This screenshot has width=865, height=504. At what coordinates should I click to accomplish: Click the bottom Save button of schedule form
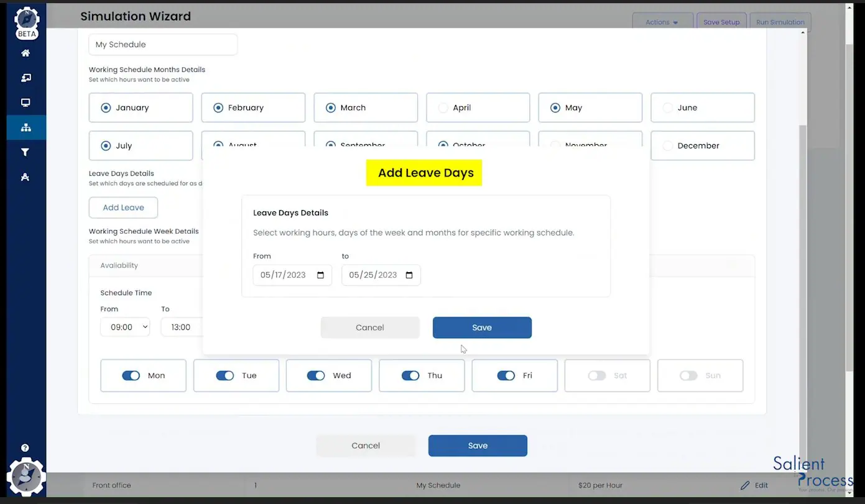point(478,446)
